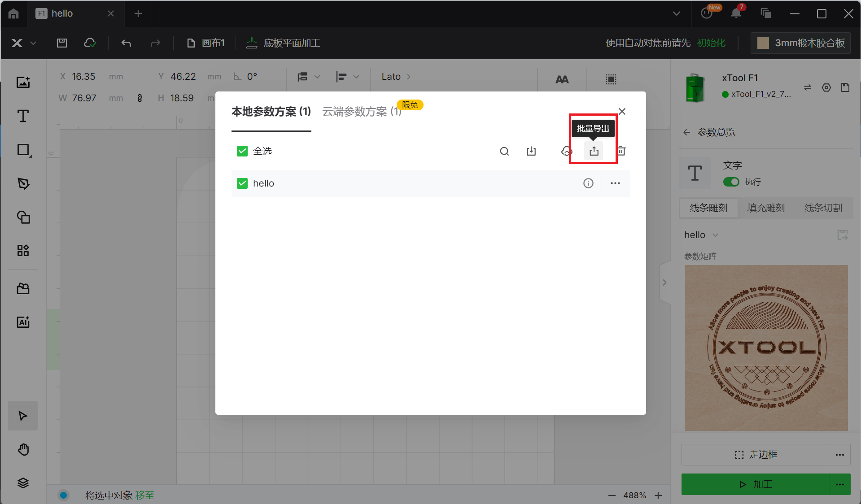Toggle the 全选 select-all checkbox
861x504 pixels.
coord(242,151)
